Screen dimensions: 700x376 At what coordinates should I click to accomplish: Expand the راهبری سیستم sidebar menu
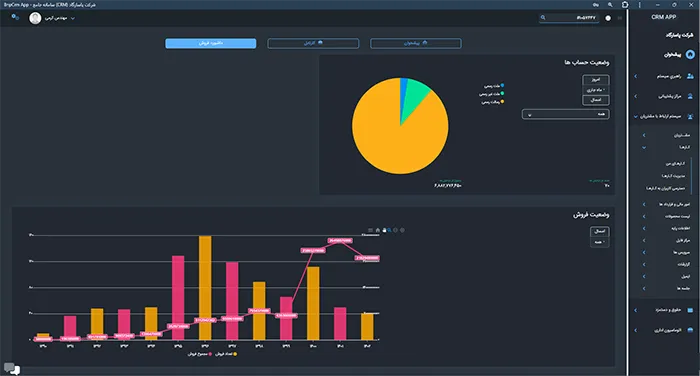tap(664, 76)
